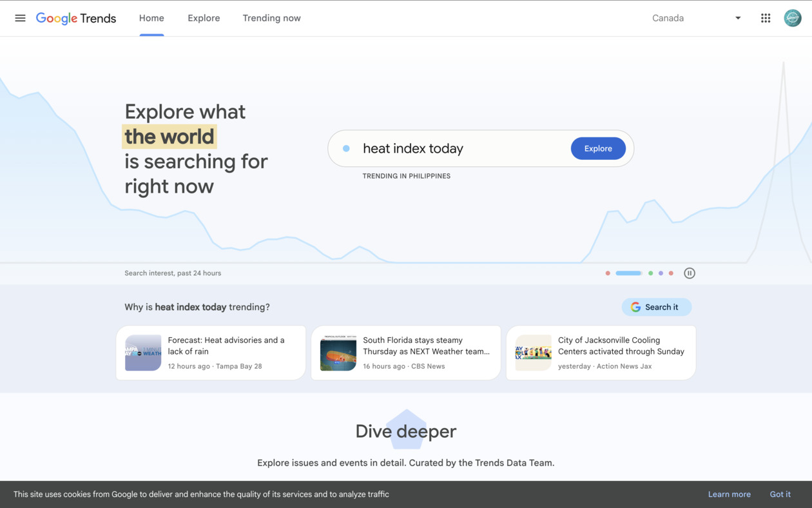Click the blue Explore button

[x=598, y=148]
